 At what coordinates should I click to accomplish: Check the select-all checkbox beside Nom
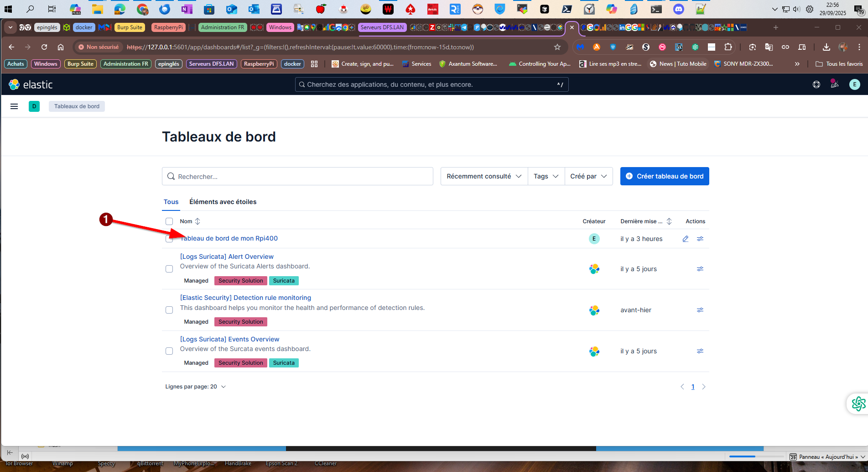(169, 221)
